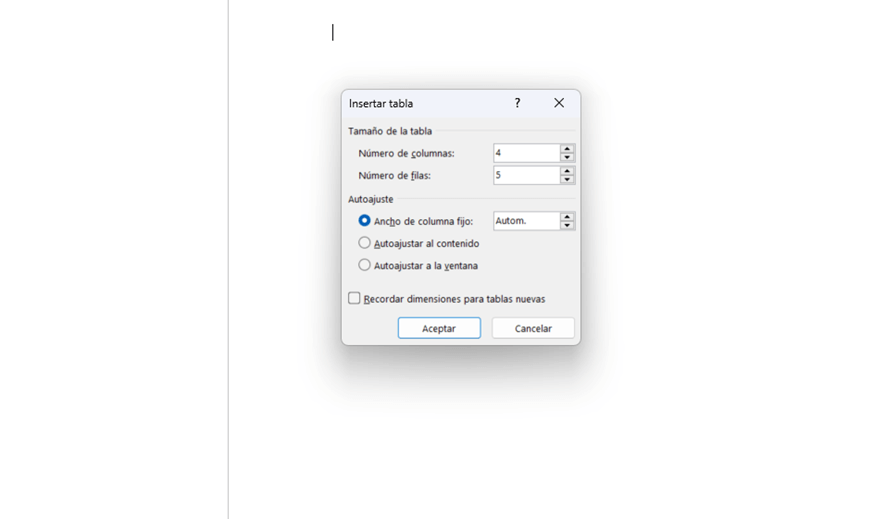This screenshot has width=886, height=519.
Task: Raise the ancho de columna fijo value
Action: coord(567,217)
